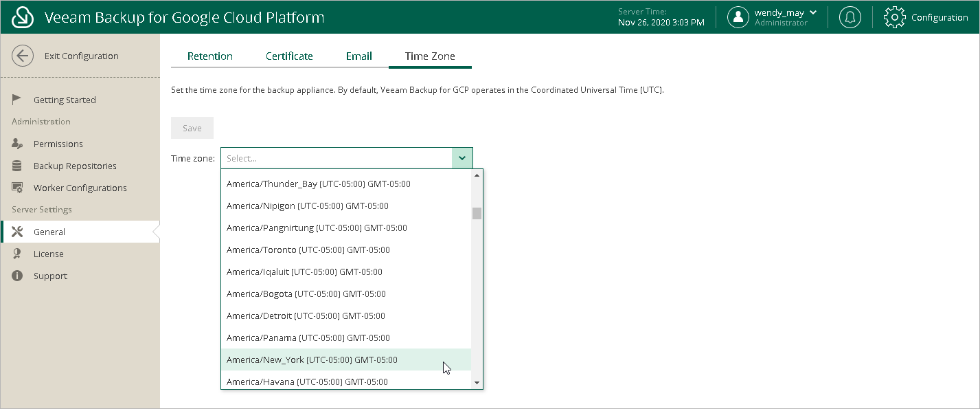Viewport: 980px width, 409px height.
Task: Click the Support info icon
Action: click(x=18, y=276)
